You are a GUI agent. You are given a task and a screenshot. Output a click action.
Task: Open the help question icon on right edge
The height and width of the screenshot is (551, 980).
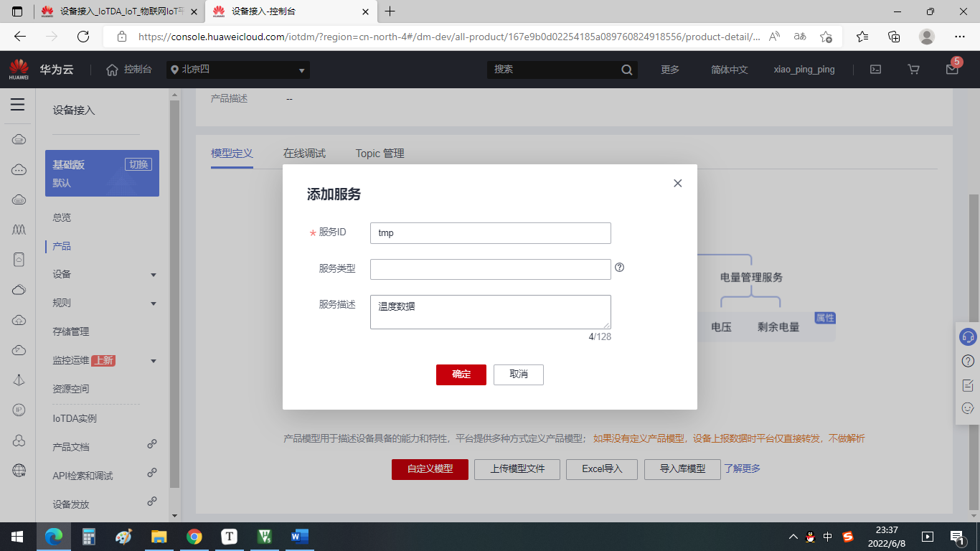click(x=968, y=360)
